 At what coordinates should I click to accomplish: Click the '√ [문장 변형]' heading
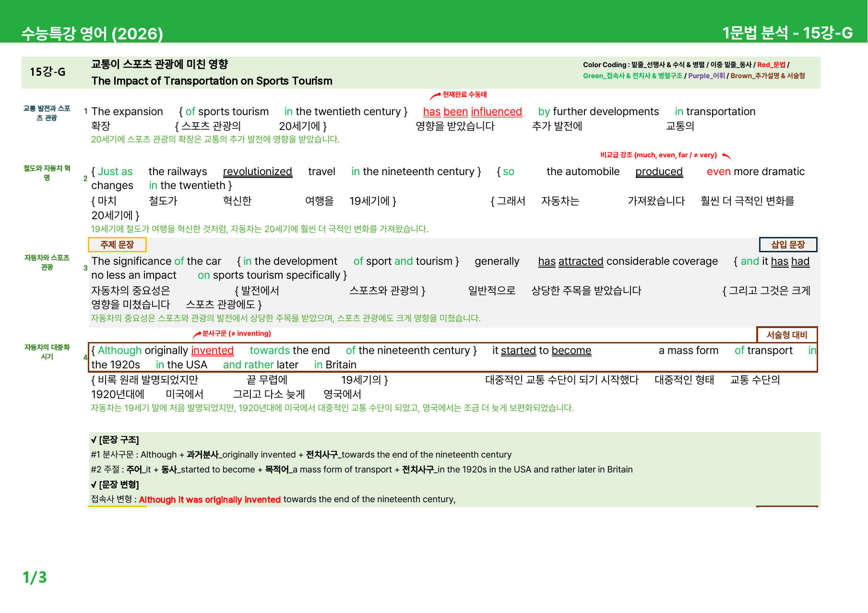(115, 484)
